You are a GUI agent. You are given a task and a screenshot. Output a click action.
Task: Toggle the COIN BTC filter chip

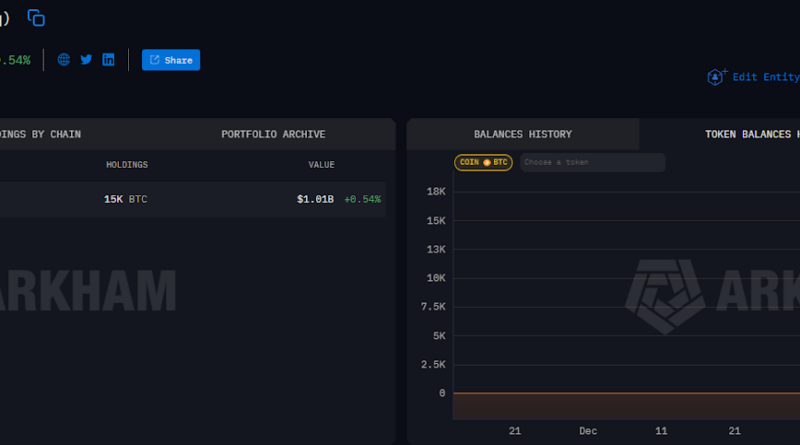coord(483,162)
